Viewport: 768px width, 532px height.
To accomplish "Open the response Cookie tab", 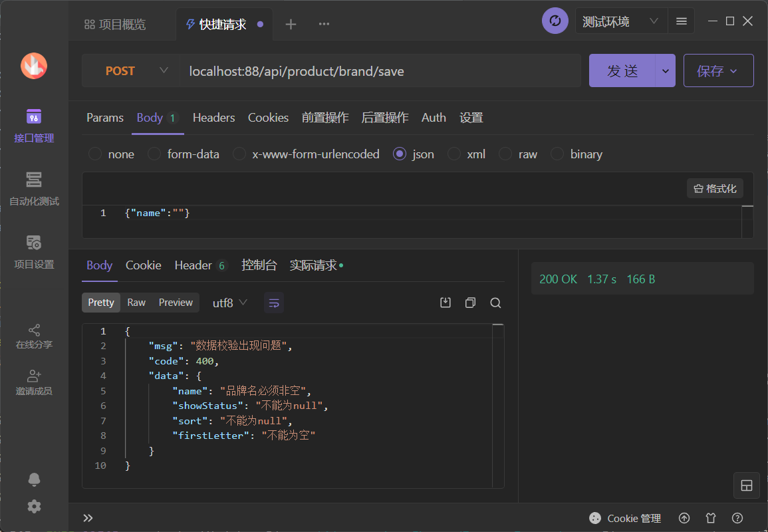I will [143, 265].
